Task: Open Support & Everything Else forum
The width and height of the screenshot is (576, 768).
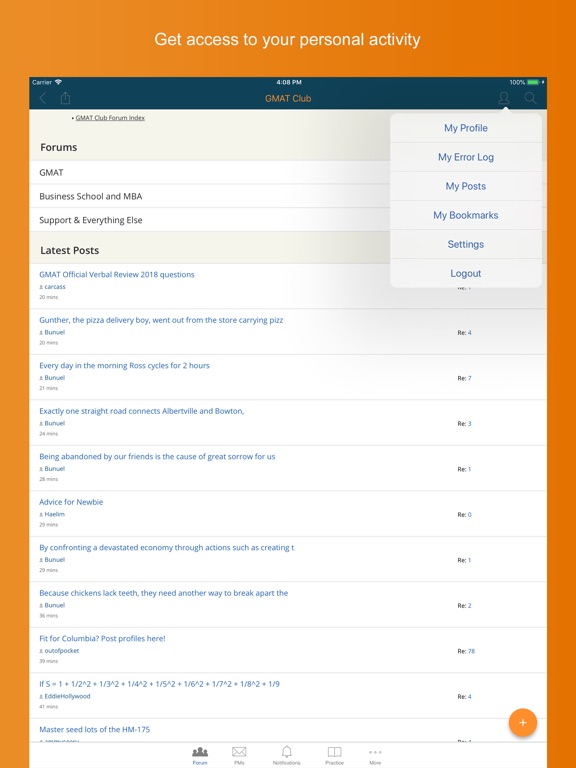Action: pyautogui.click(x=288, y=220)
